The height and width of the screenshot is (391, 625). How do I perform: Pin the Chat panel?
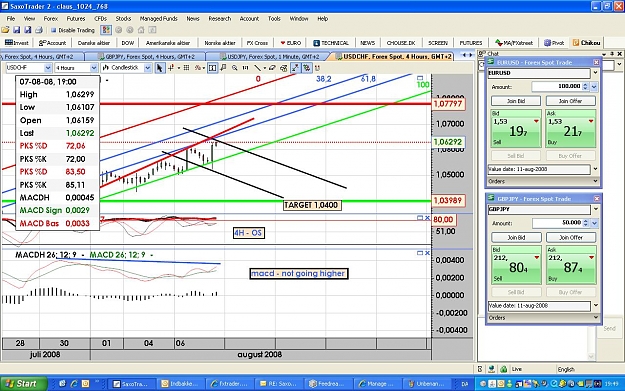click(612, 54)
